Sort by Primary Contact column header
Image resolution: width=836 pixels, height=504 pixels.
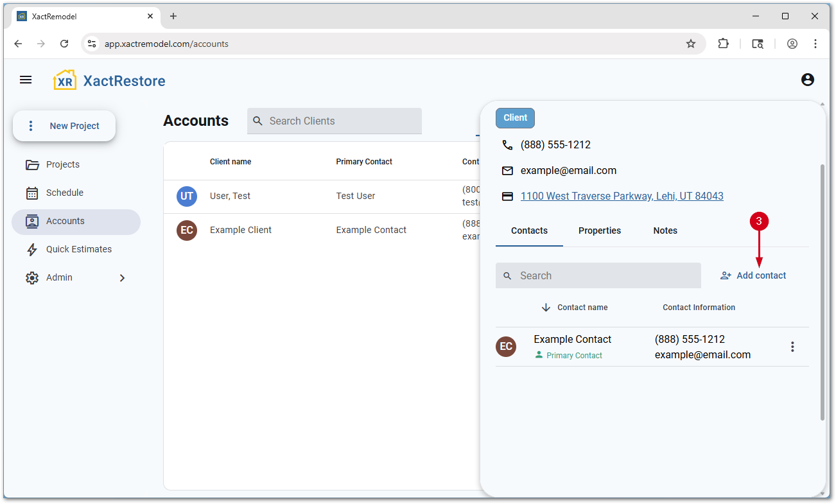[x=364, y=162]
